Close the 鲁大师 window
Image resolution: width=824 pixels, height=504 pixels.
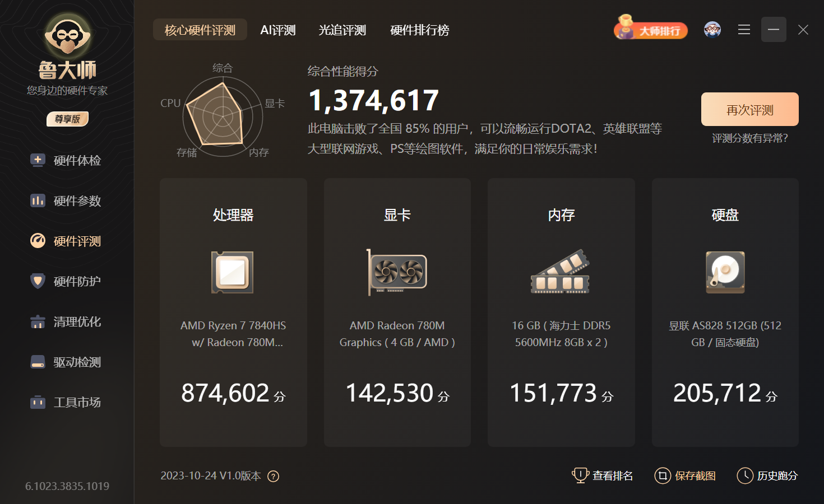(803, 30)
